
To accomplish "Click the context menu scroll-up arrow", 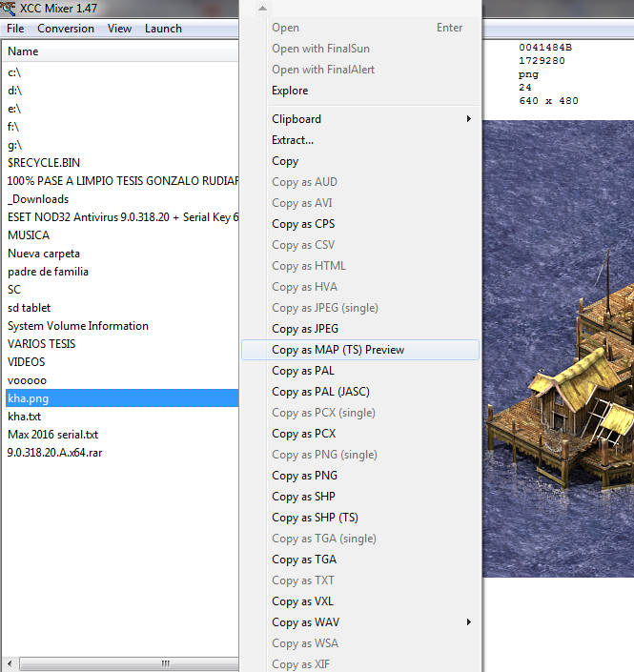I will (263, 9).
